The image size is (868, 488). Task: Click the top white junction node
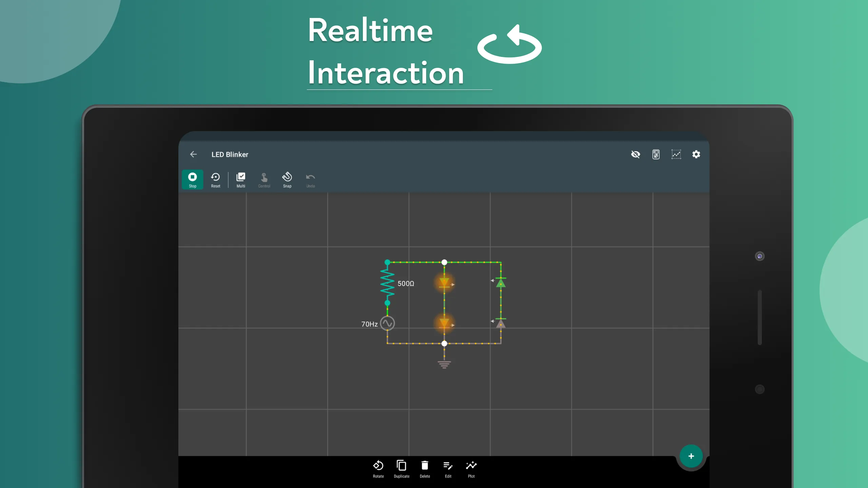(x=444, y=262)
